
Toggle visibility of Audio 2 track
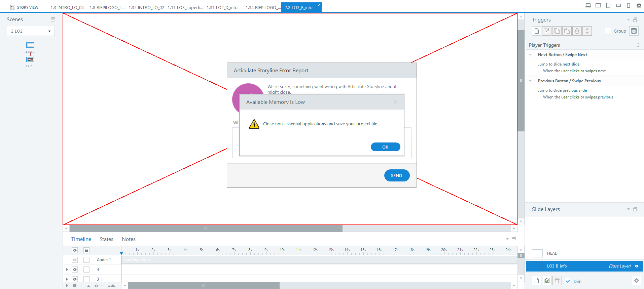pos(75,260)
